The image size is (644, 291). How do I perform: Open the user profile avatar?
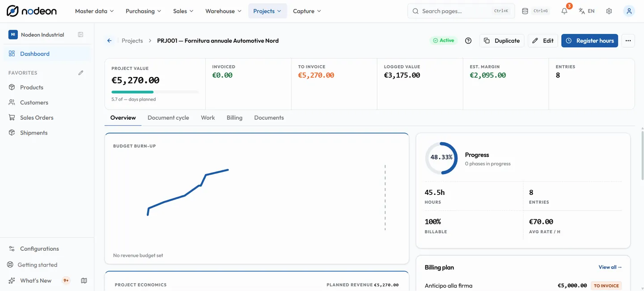pyautogui.click(x=629, y=11)
